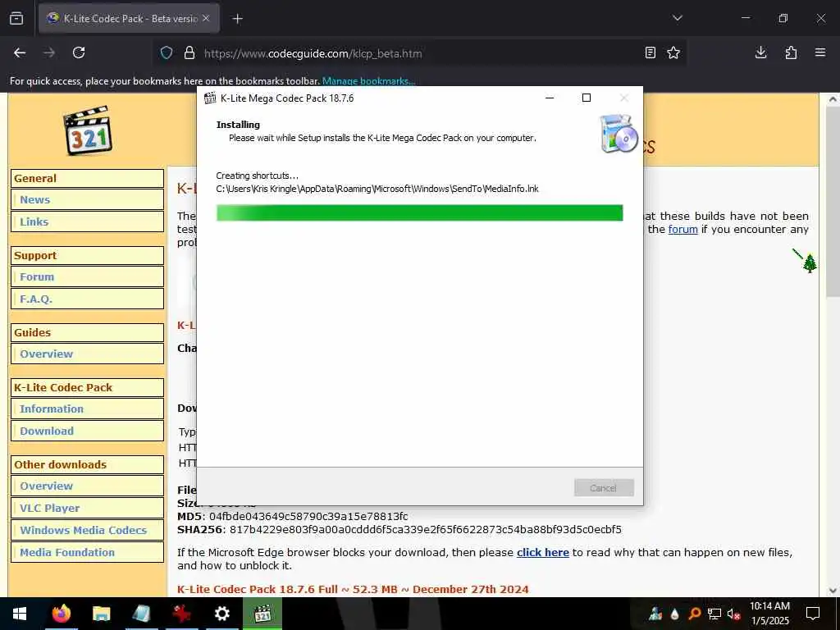View site security via the padlock icon

189,53
